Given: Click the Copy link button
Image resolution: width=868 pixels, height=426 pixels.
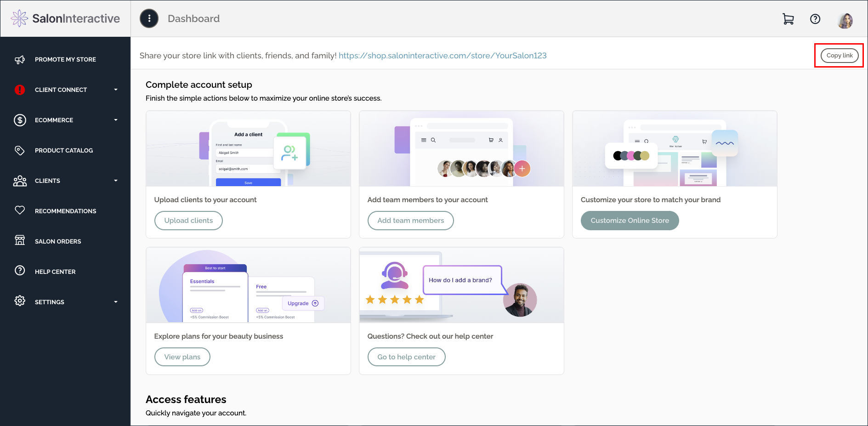Looking at the screenshot, I should click(840, 56).
